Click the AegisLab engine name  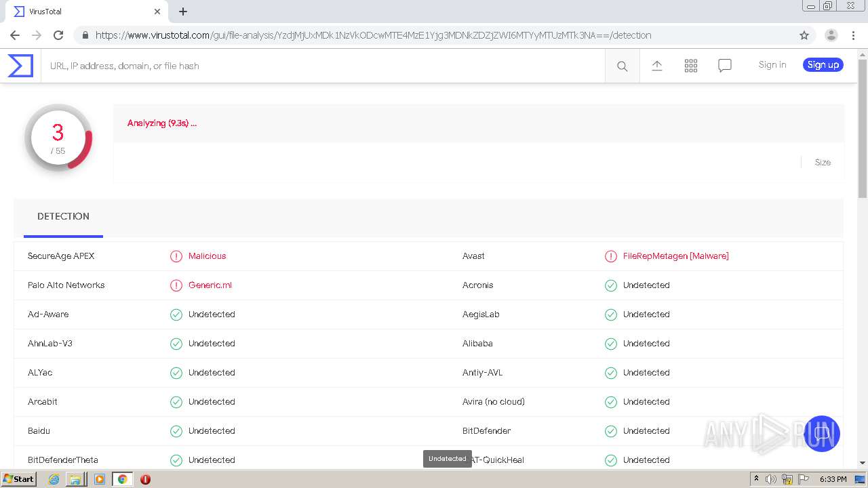481,314
